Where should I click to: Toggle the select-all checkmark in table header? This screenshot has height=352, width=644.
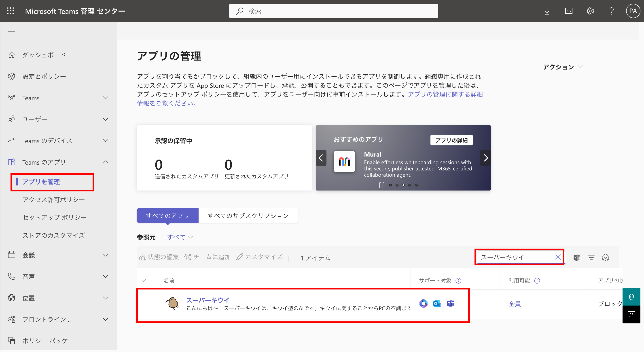coord(144,280)
